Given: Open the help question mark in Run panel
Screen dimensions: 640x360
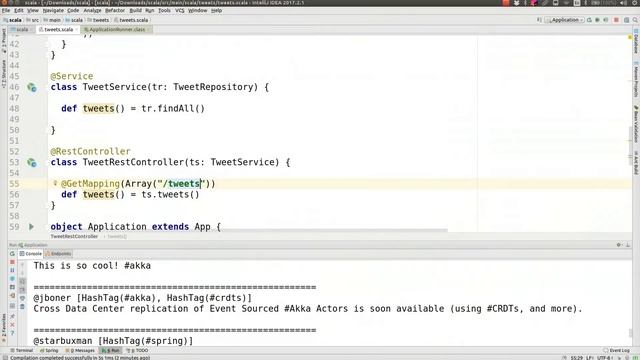Looking at the screenshot, I should pyautogui.click(x=12, y=333).
